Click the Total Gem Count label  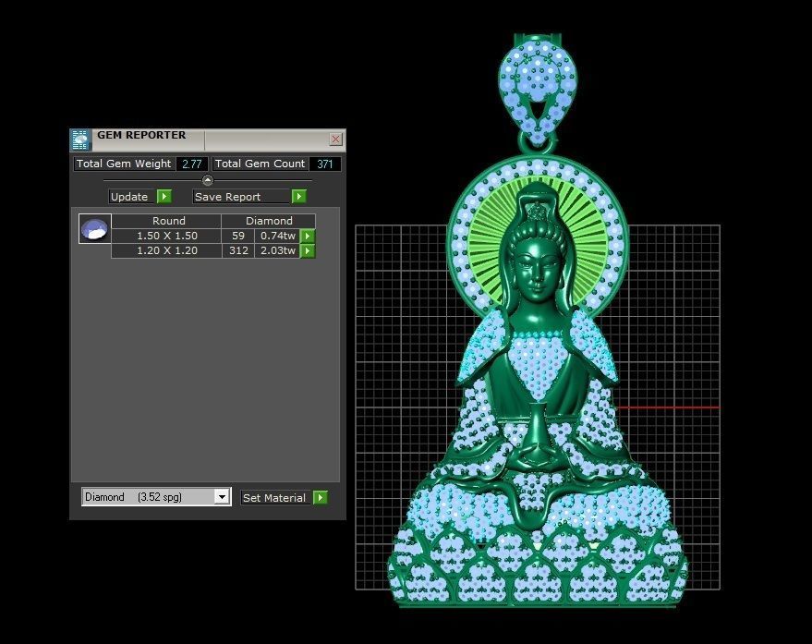coord(260,164)
